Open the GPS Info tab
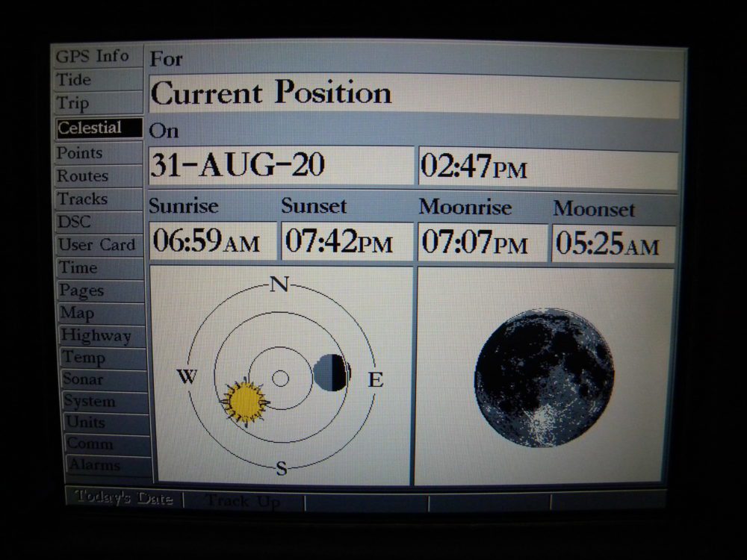The height and width of the screenshot is (560, 747). click(x=93, y=57)
